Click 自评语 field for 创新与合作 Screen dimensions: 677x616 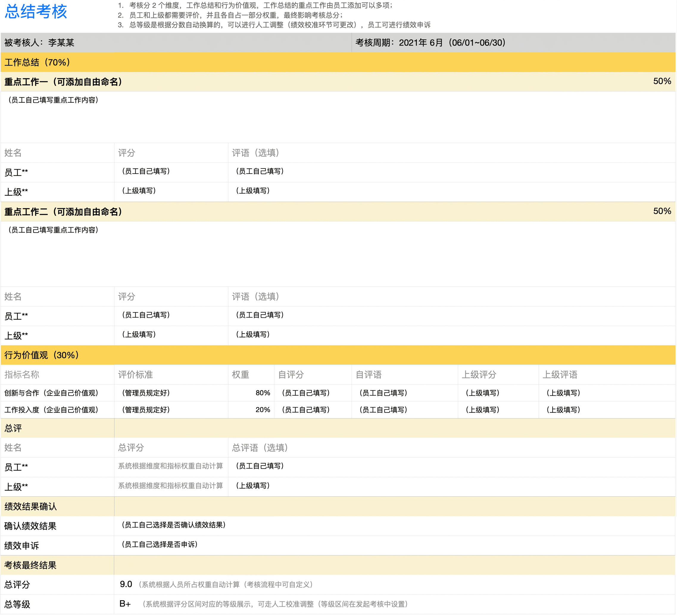[x=405, y=393]
